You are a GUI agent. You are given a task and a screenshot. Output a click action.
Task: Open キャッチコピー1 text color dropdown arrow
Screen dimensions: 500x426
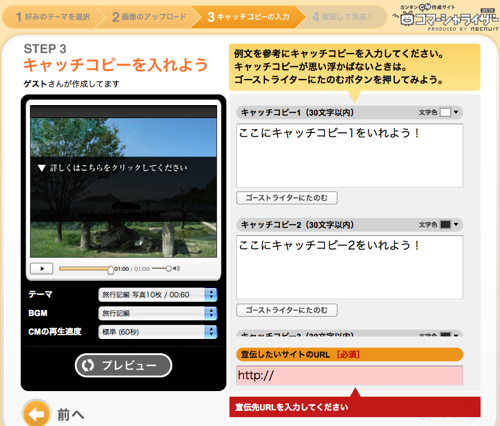(456, 112)
